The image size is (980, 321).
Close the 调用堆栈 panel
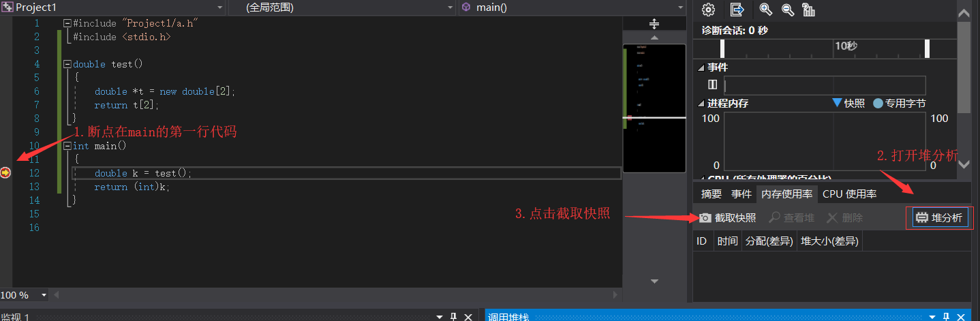(962, 317)
